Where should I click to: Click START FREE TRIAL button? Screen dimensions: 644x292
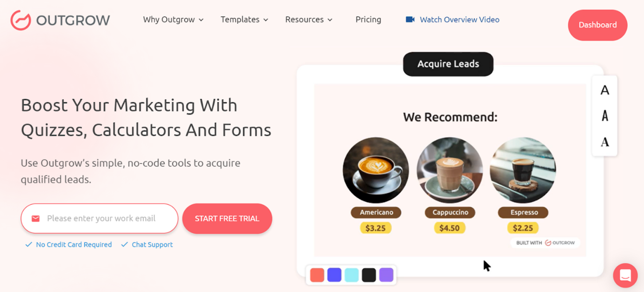point(227,218)
